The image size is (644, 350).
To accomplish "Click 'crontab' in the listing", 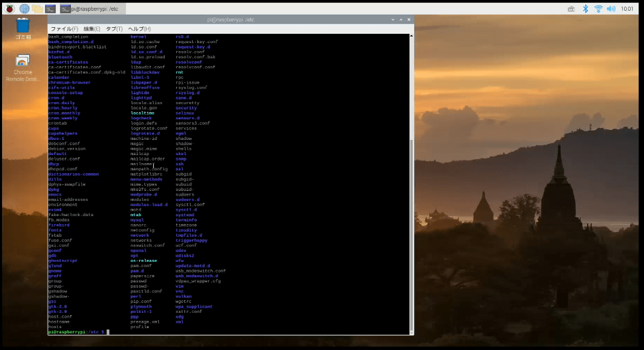I will click(x=57, y=123).
